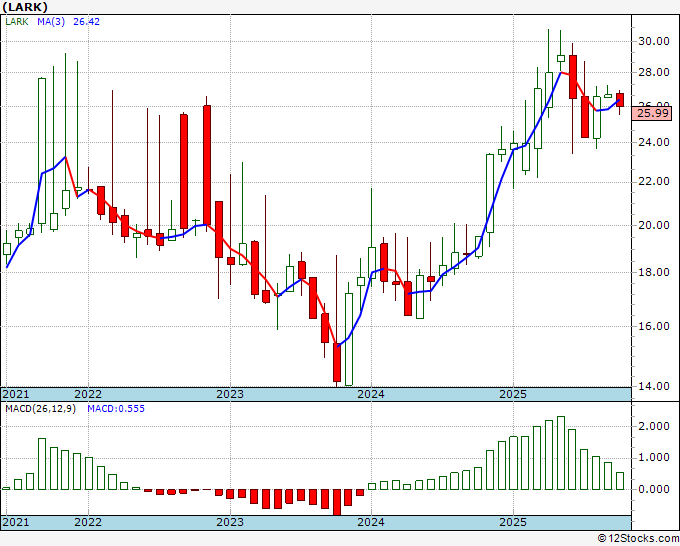
Task: Select the LARK legend label
Action: pos(17,22)
